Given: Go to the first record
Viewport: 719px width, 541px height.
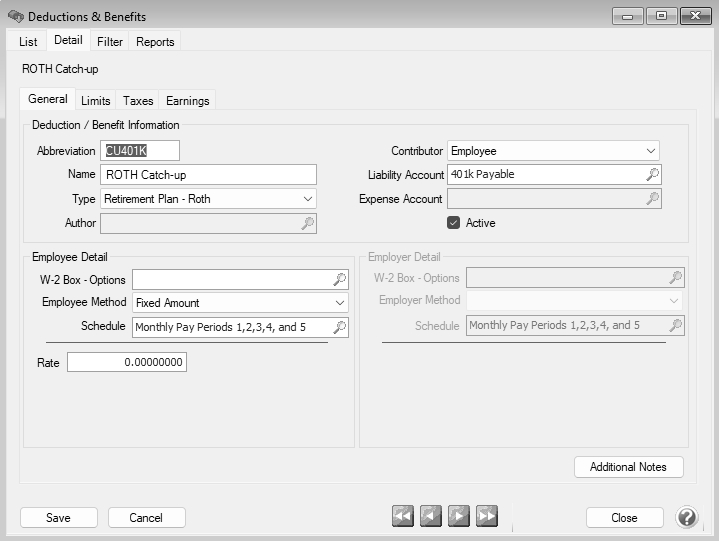Looking at the screenshot, I should point(403,516).
